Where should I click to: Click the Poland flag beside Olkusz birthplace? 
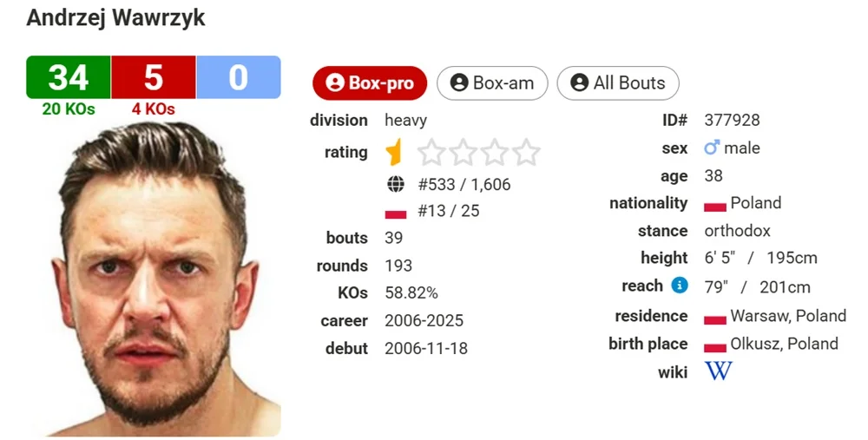click(714, 345)
